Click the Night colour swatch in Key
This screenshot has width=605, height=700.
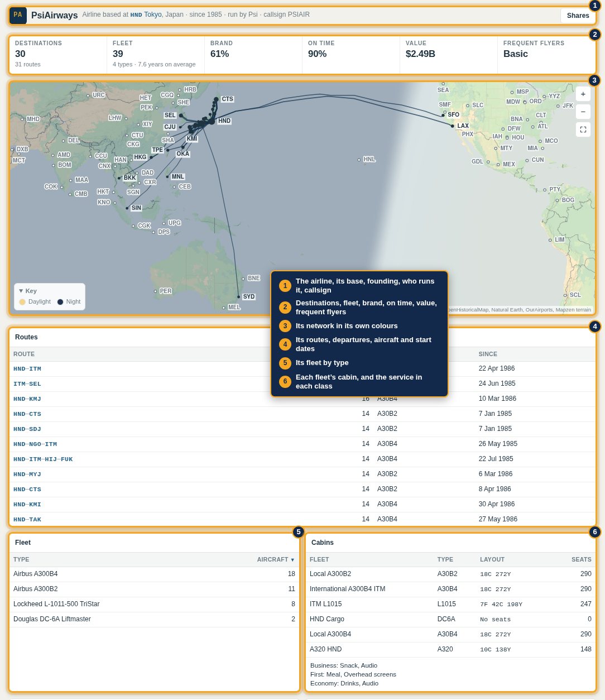(x=60, y=302)
